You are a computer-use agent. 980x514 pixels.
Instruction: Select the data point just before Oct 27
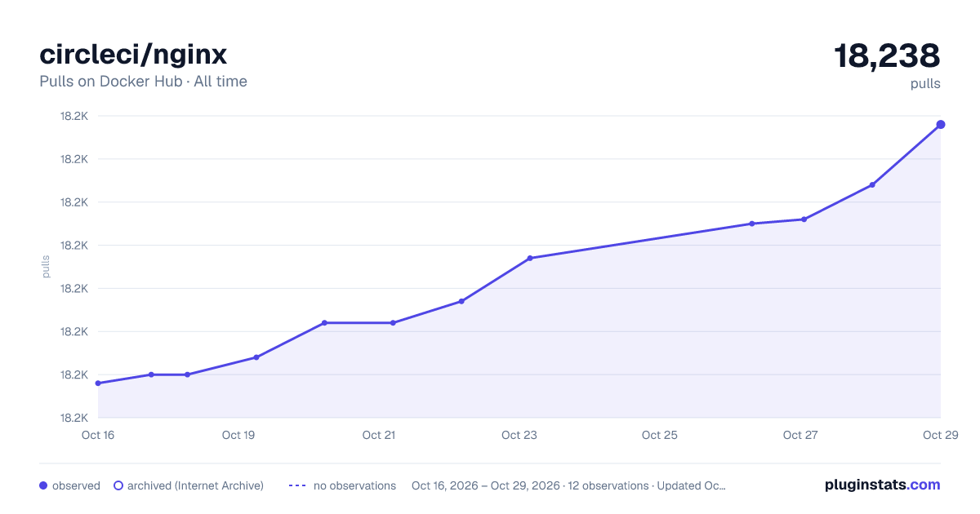point(751,224)
